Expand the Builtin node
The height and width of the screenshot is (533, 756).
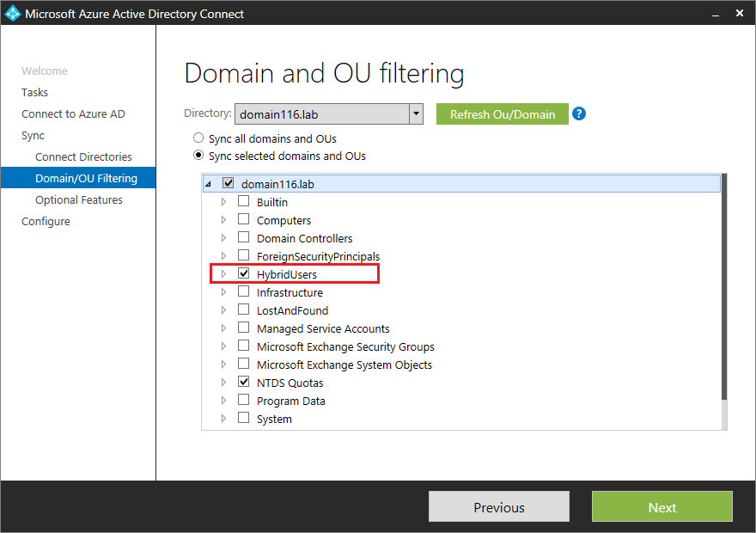pyautogui.click(x=223, y=202)
